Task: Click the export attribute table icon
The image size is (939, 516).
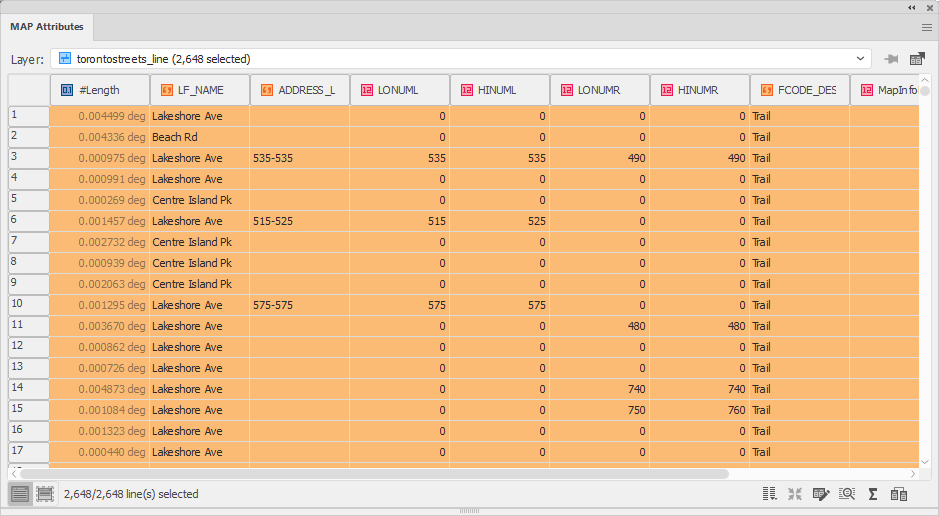Action: tap(917, 59)
